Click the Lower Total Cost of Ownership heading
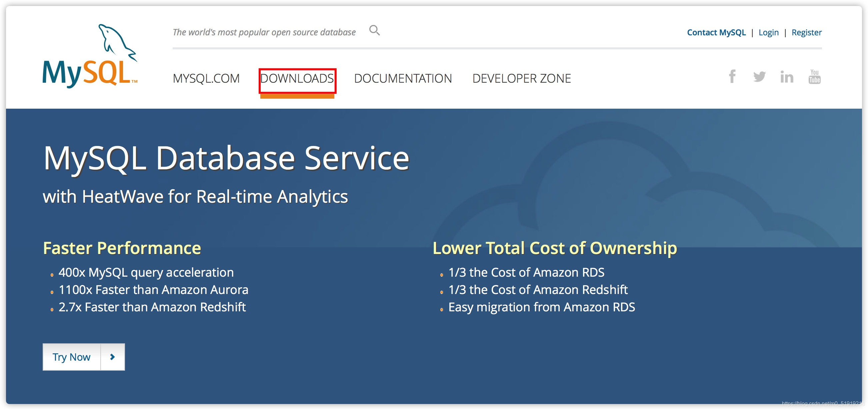 tap(554, 248)
